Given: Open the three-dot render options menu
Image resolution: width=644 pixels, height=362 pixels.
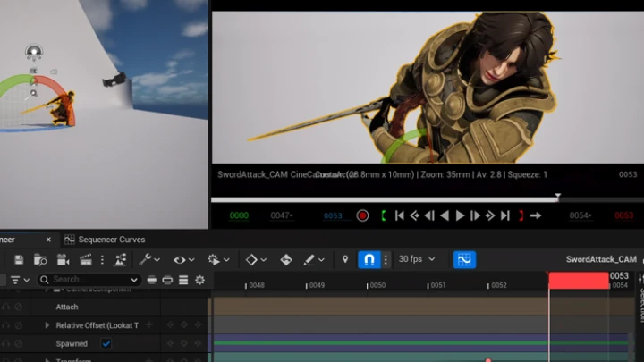Looking at the screenshot, I should point(102,259).
